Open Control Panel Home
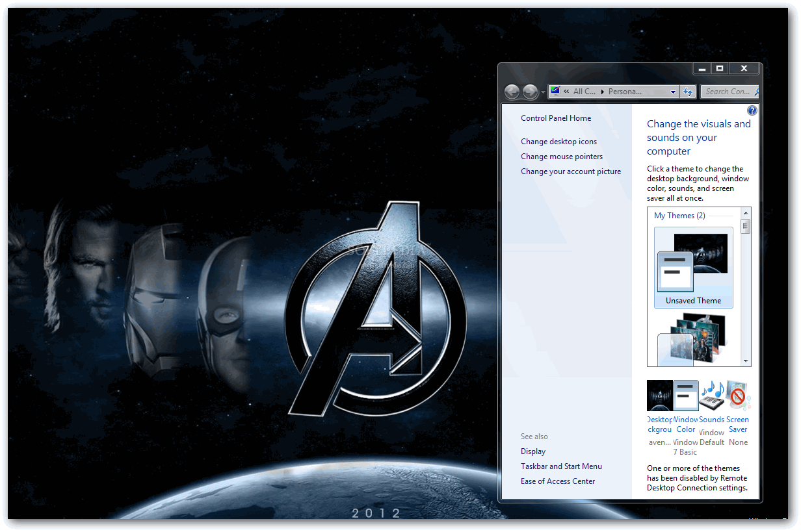The width and height of the screenshot is (801, 532). pyautogui.click(x=556, y=118)
